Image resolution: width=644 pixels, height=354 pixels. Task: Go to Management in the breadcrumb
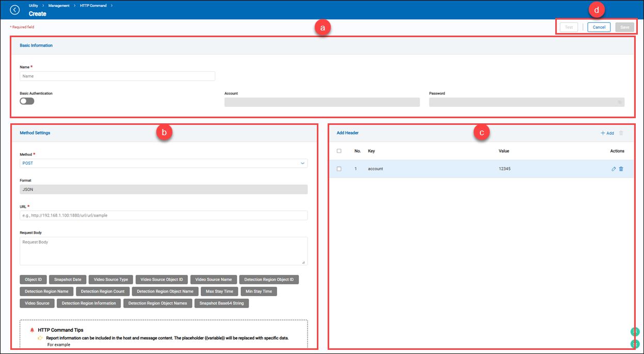tap(59, 5)
